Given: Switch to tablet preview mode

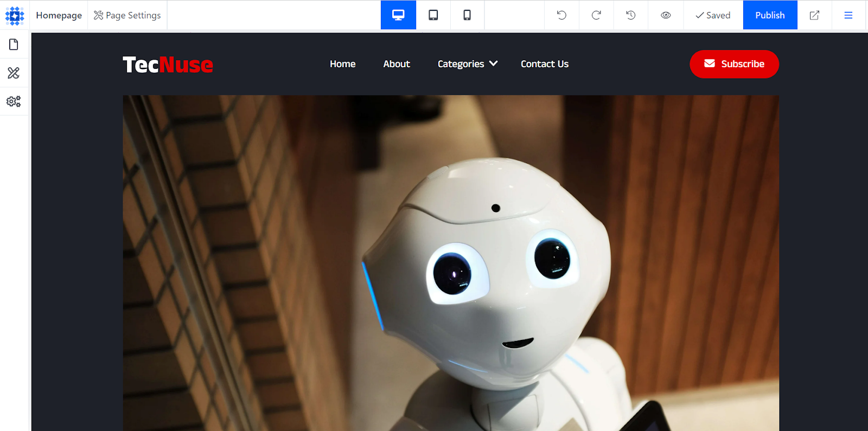Looking at the screenshot, I should [x=433, y=15].
